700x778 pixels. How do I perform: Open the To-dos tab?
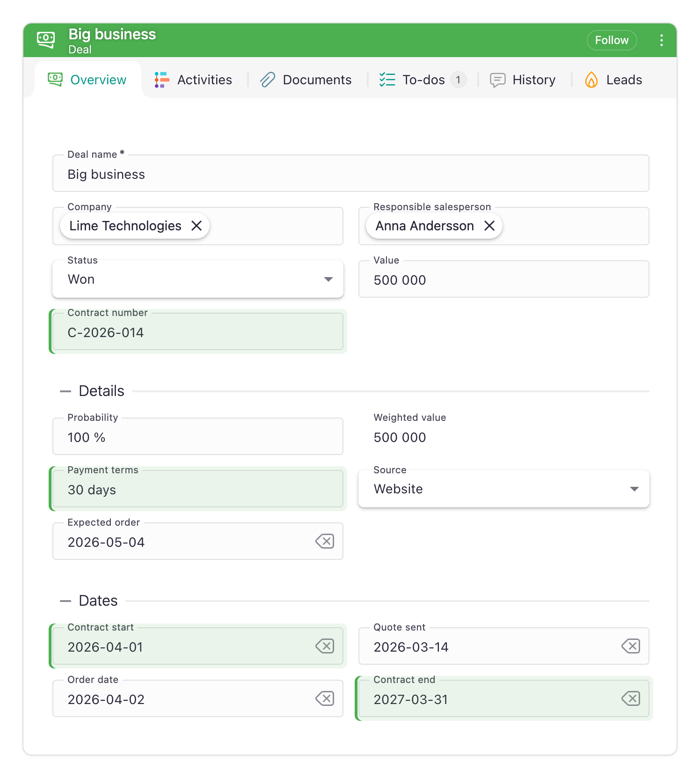[423, 80]
